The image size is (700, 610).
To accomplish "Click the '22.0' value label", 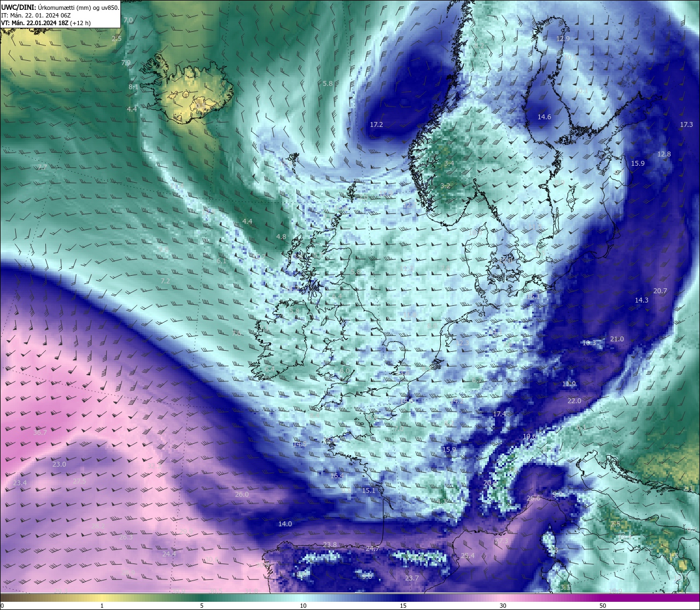I will click(x=574, y=401).
